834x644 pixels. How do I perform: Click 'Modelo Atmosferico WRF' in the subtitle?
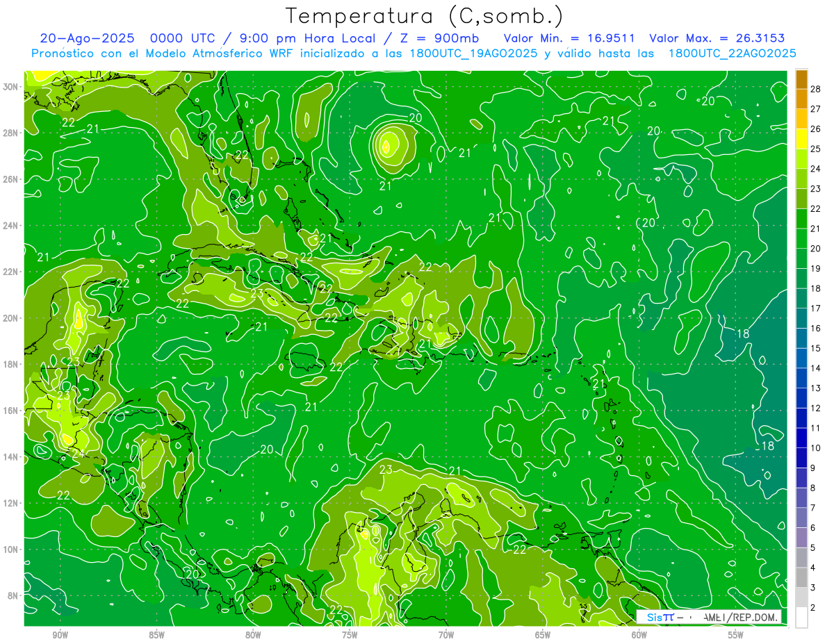[218, 53]
